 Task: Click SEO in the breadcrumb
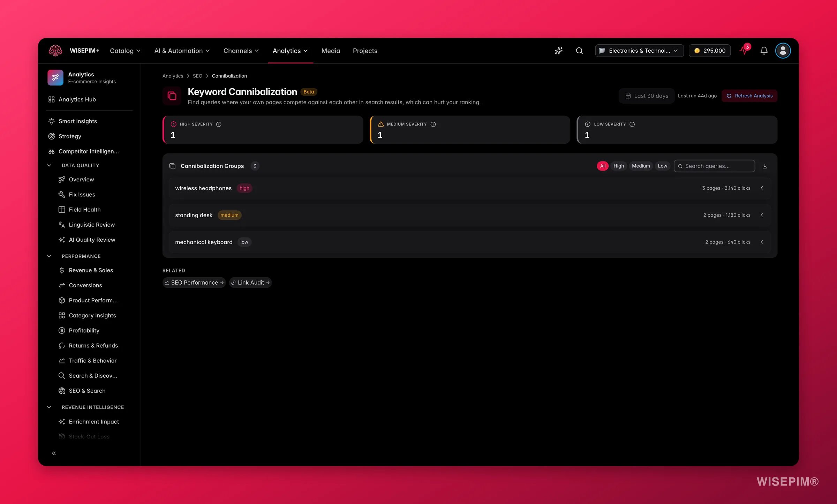197,76
